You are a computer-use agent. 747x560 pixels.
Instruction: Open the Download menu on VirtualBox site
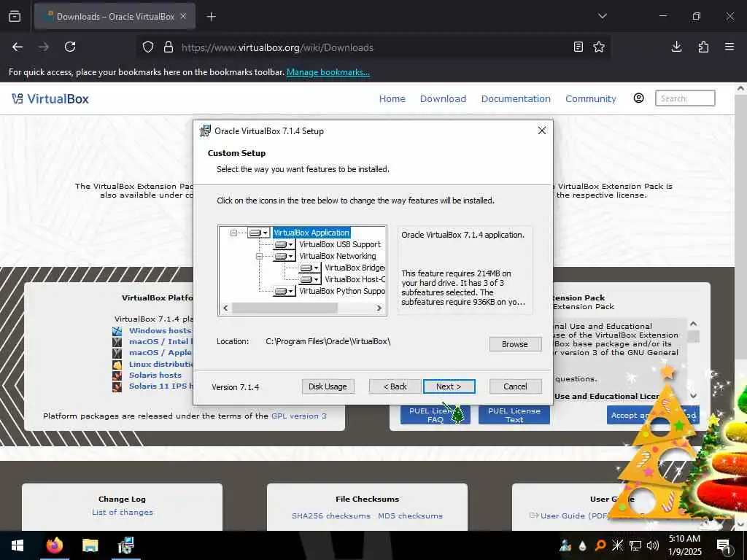tap(443, 98)
